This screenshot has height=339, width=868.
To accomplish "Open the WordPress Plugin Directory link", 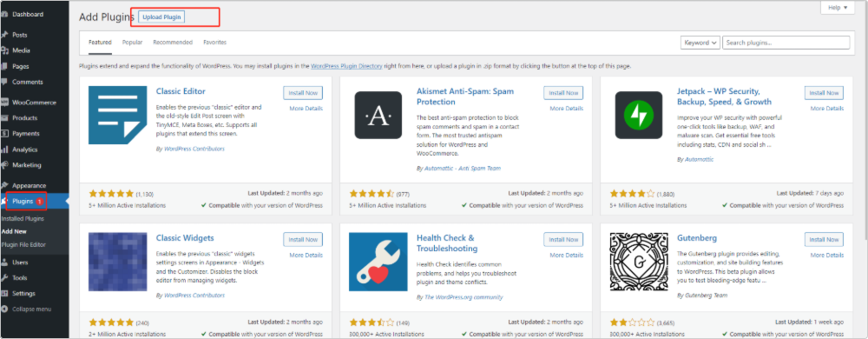I will click(x=346, y=66).
